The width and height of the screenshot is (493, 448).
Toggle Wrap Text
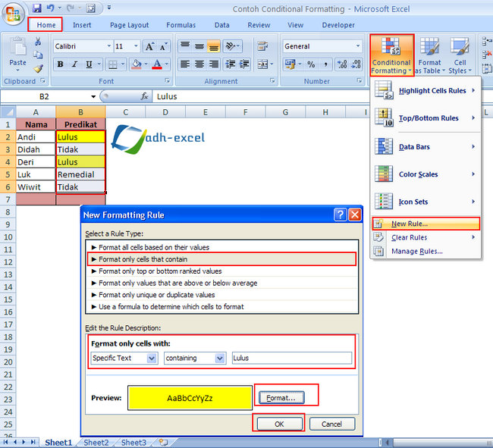coord(262,46)
